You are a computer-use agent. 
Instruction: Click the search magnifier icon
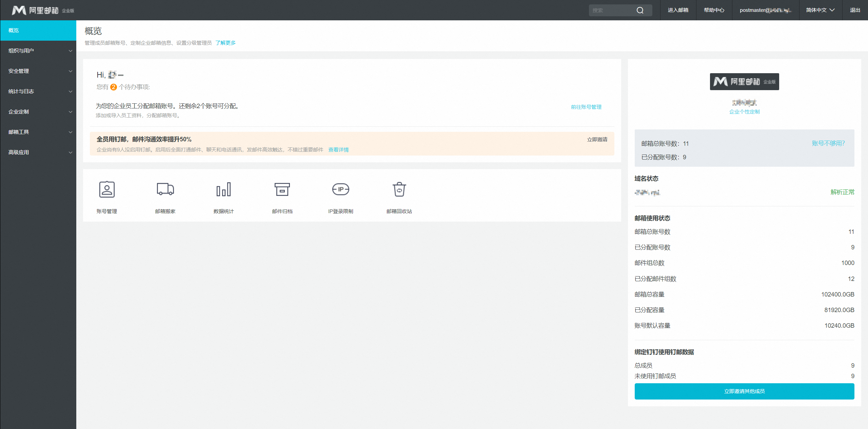(x=640, y=11)
